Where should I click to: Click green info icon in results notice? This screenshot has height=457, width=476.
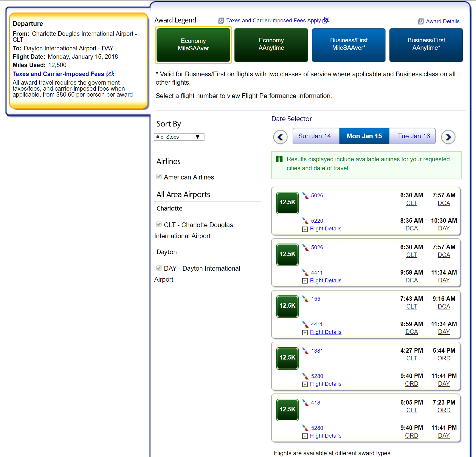click(x=279, y=159)
